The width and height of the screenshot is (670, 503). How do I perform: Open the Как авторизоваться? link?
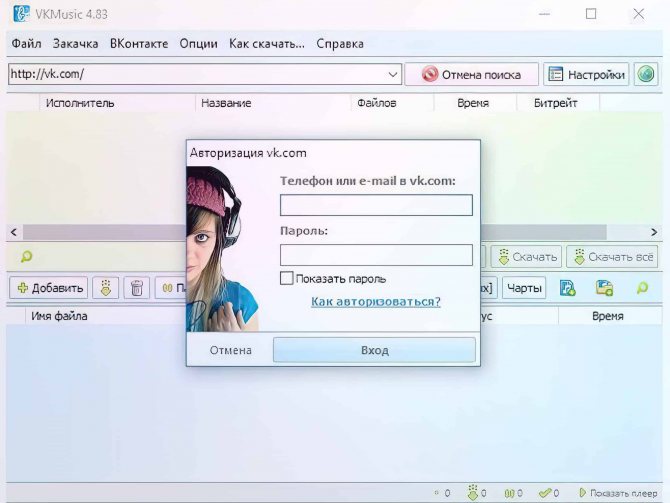coord(376,301)
